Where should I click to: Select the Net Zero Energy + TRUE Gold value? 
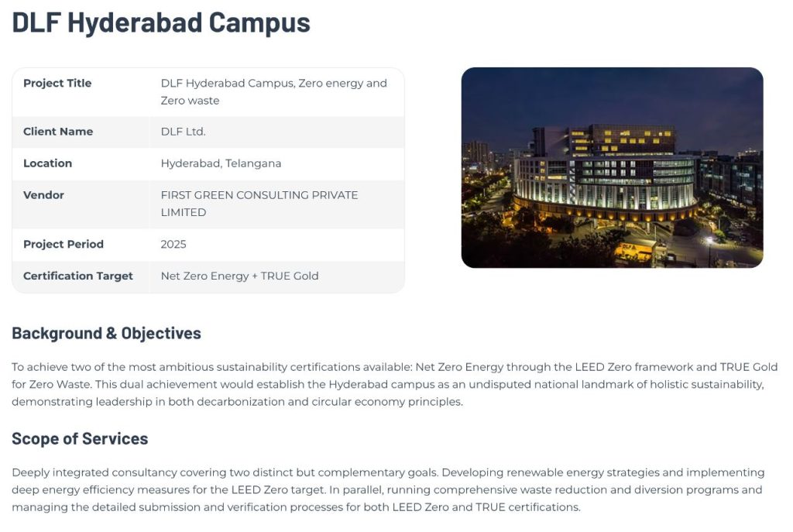(x=239, y=276)
